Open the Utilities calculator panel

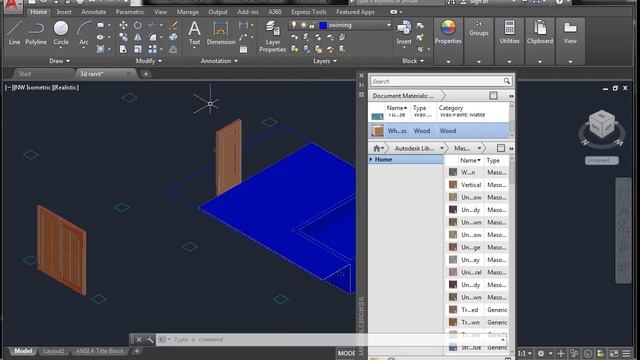pyautogui.click(x=509, y=33)
